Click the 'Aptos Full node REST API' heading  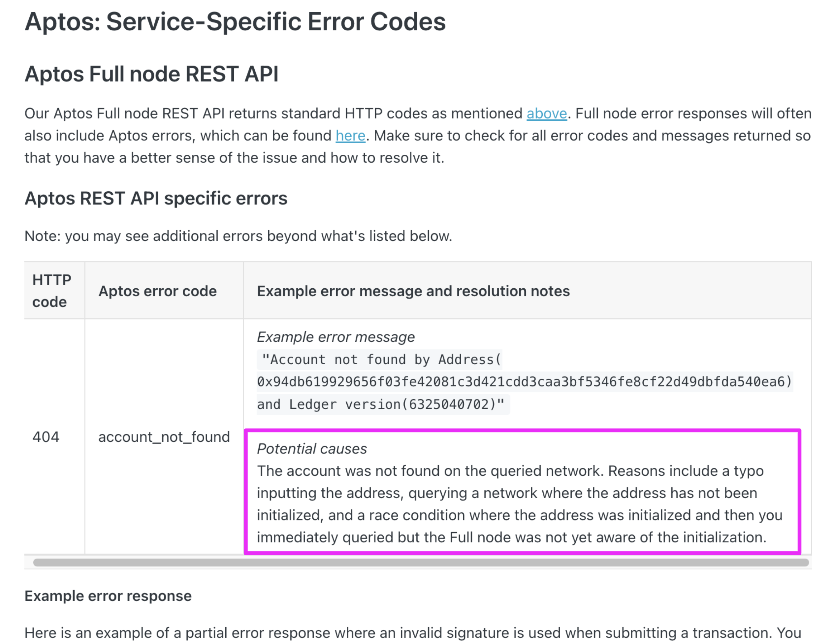click(152, 74)
